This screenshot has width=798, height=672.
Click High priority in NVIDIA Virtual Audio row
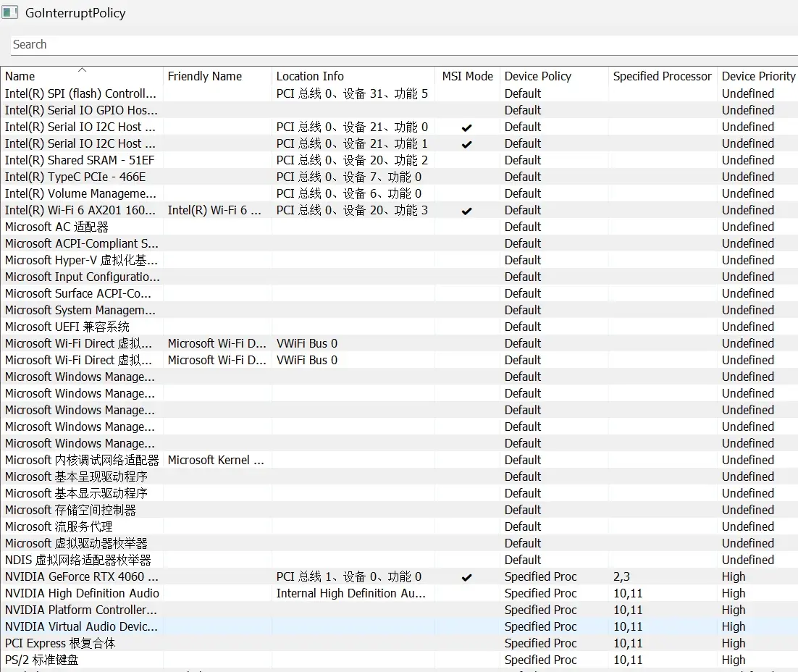(734, 626)
